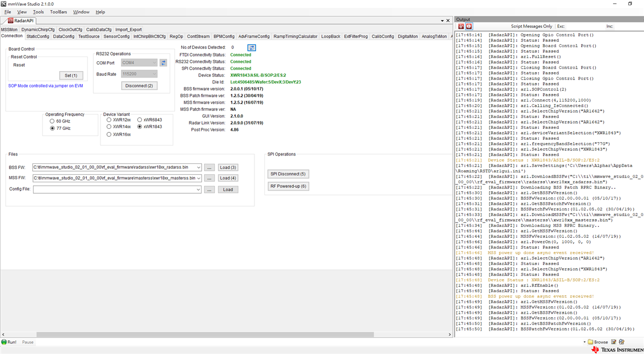Viewport: 644px width, 354px height.
Task: Open the Help menu
Action: pos(100,12)
